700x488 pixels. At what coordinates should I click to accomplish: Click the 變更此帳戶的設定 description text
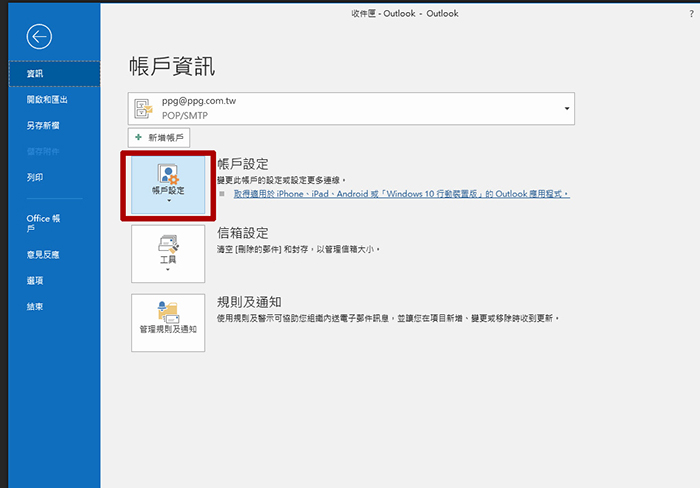[281, 180]
